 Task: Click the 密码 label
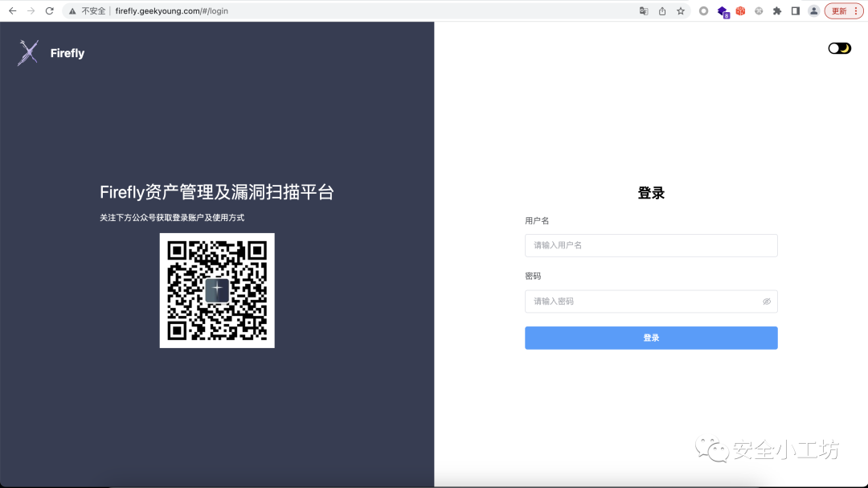click(x=533, y=276)
